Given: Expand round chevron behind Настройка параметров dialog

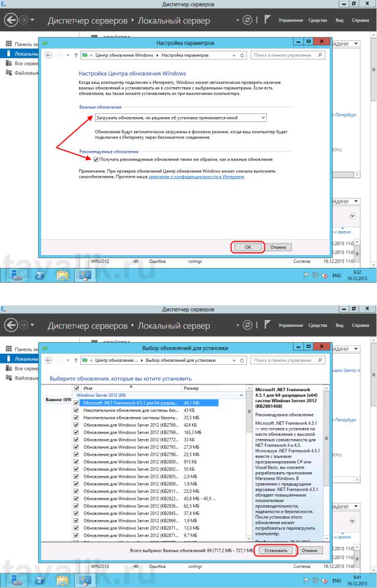Looking at the screenshot, I should 352,216.
